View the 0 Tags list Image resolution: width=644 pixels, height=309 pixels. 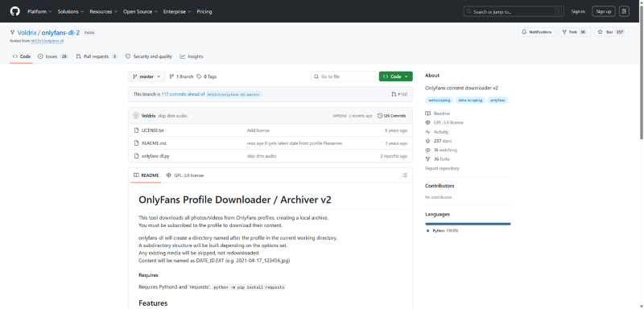click(x=207, y=76)
